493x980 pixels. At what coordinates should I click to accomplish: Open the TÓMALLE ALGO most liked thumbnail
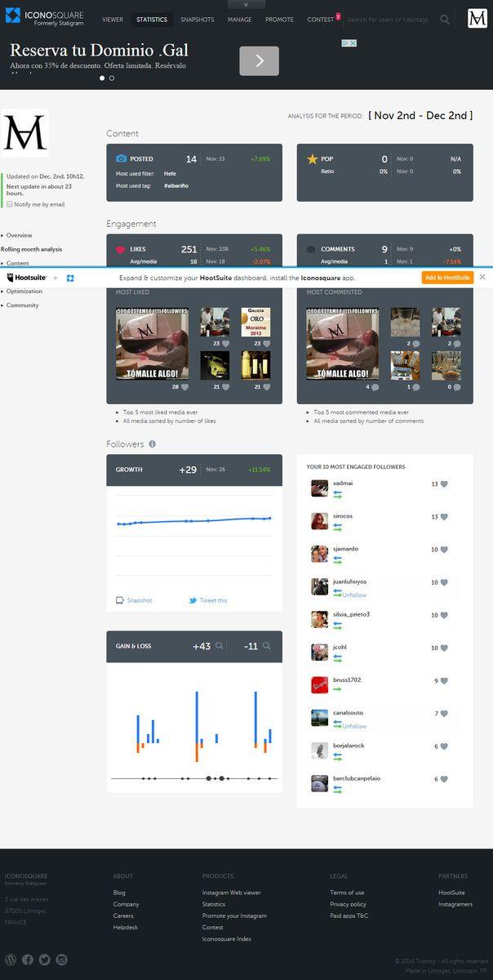[152, 344]
